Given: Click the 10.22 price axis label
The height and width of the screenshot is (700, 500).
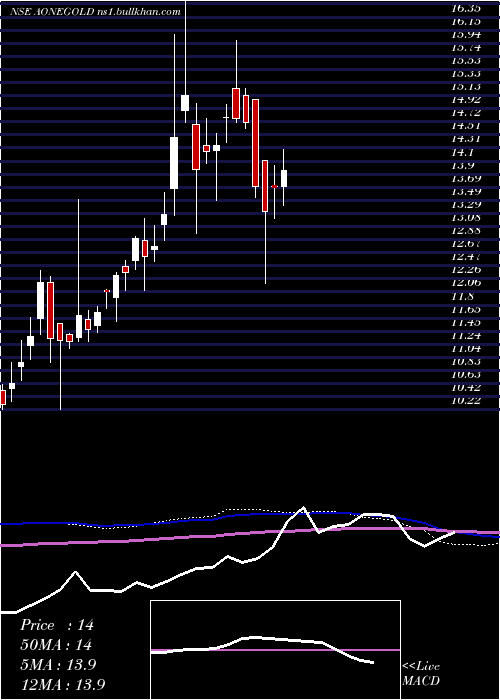Looking at the screenshot, I should [x=465, y=400].
